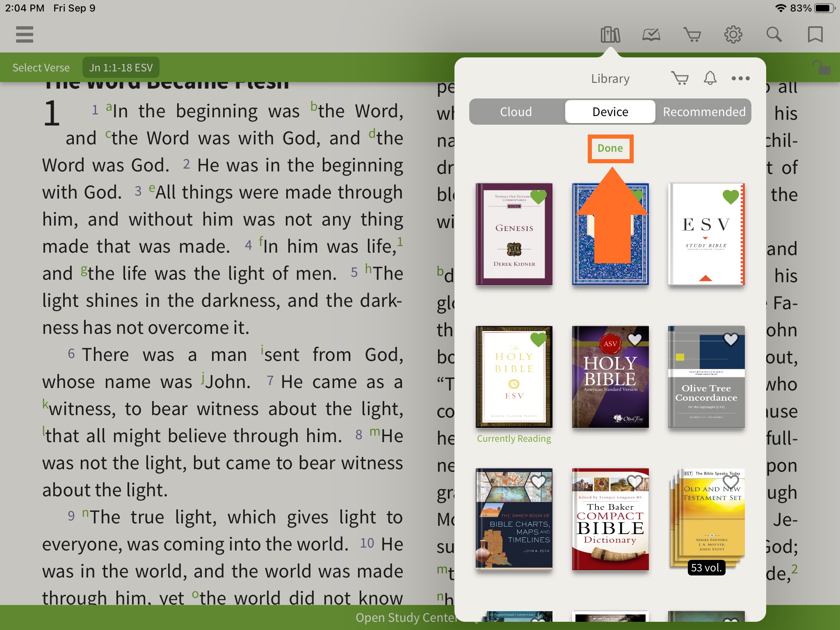This screenshot has width=840, height=630.
Task: Open Baker Bible Charts, Maps and Timelines
Action: pyautogui.click(x=514, y=519)
